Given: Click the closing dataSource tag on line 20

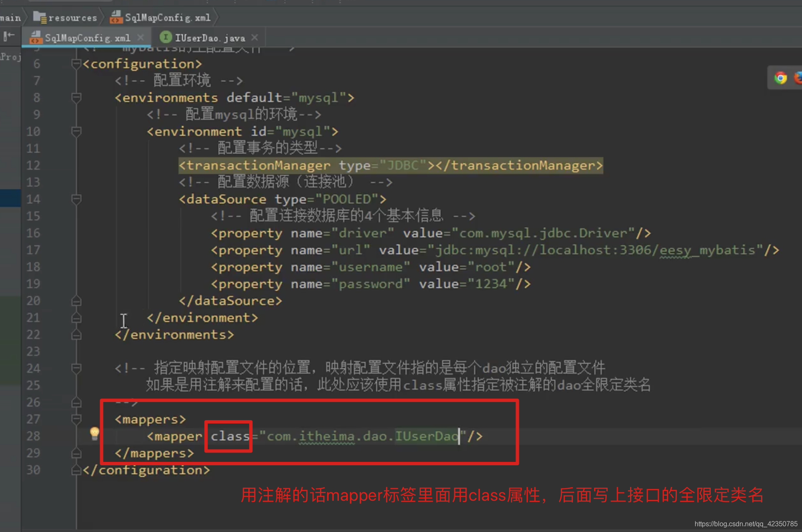Looking at the screenshot, I should click(230, 301).
